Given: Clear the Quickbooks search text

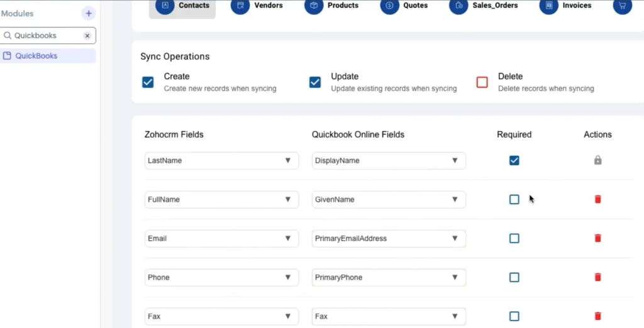Looking at the screenshot, I should (x=87, y=36).
